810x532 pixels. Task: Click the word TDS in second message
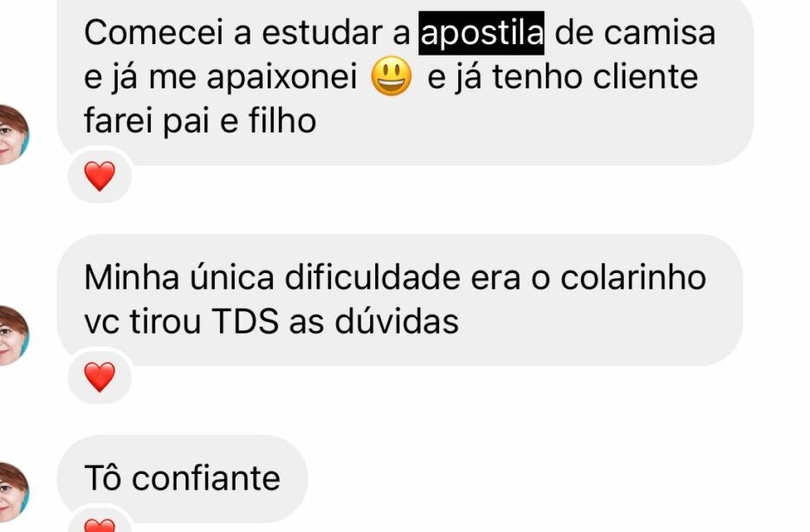coord(245,321)
